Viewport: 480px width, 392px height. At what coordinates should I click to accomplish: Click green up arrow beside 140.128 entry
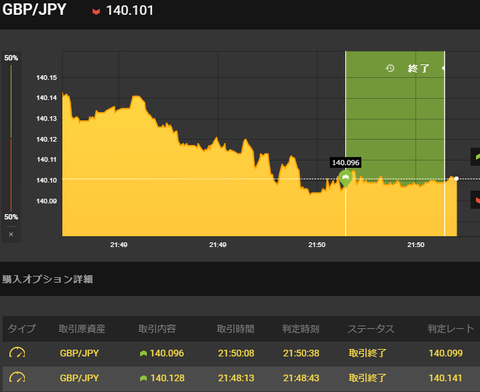[143, 378]
